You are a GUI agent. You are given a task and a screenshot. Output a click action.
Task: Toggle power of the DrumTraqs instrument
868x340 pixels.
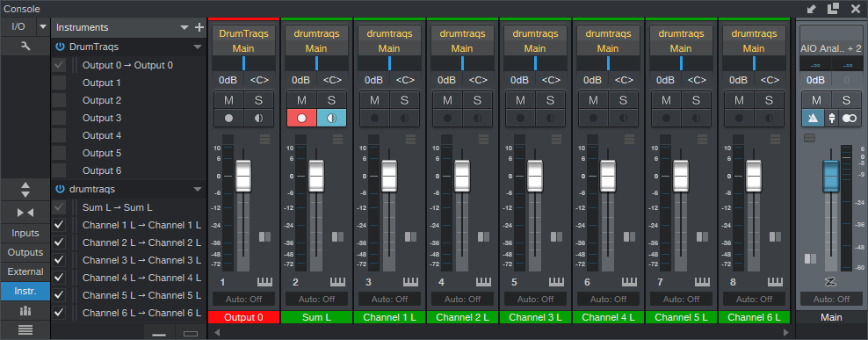(x=60, y=47)
